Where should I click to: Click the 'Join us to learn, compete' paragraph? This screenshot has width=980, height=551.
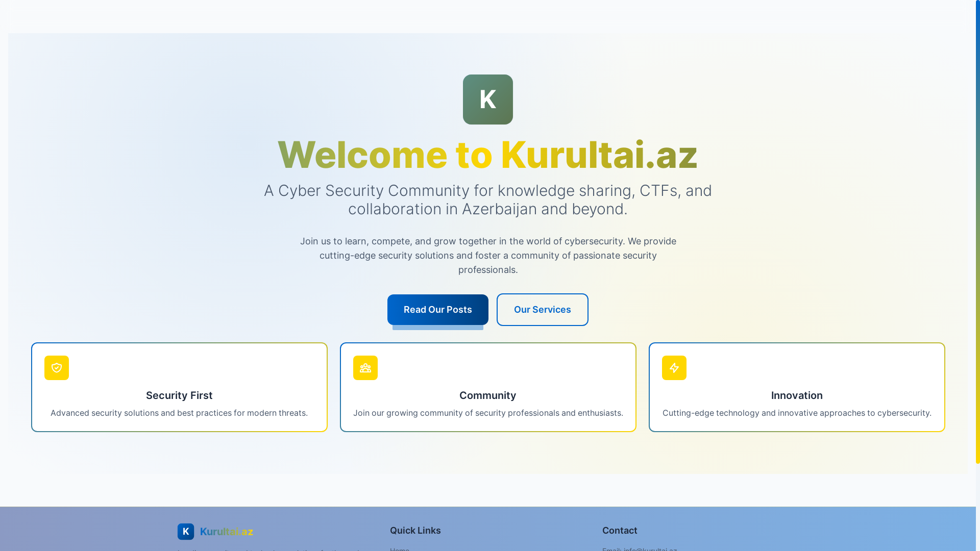pyautogui.click(x=488, y=256)
